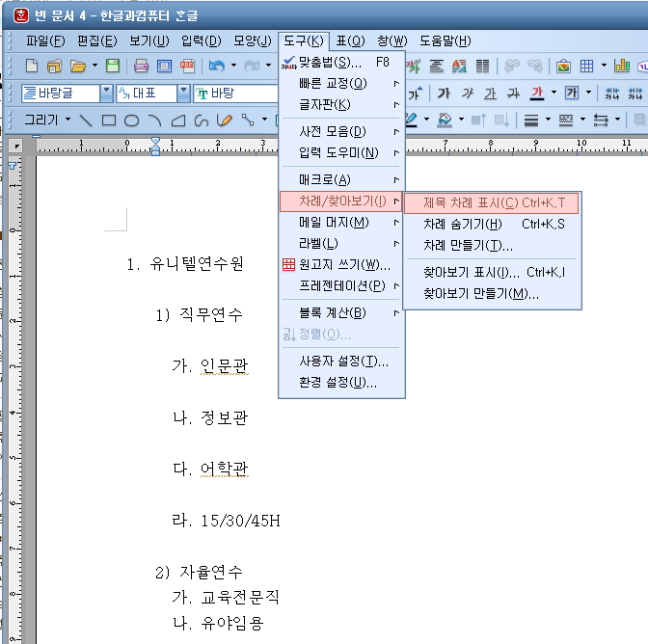Open 사용자 설정(T)... menu item
The image size is (648, 644).
point(341,362)
